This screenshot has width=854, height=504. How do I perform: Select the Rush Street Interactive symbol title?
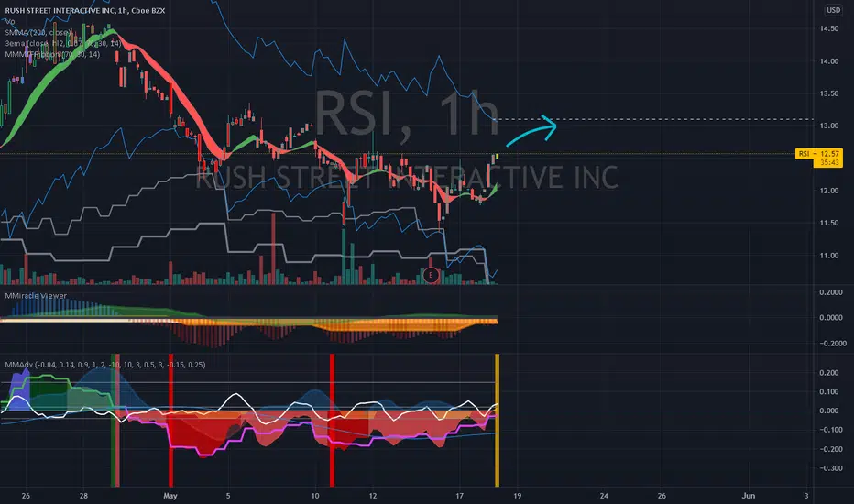[x=85, y=10]
